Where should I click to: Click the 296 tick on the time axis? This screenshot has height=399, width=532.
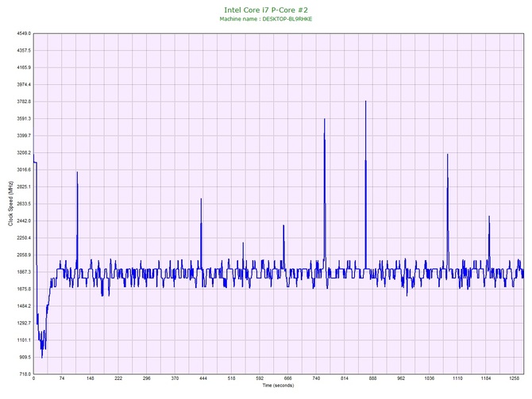(147, 378)
